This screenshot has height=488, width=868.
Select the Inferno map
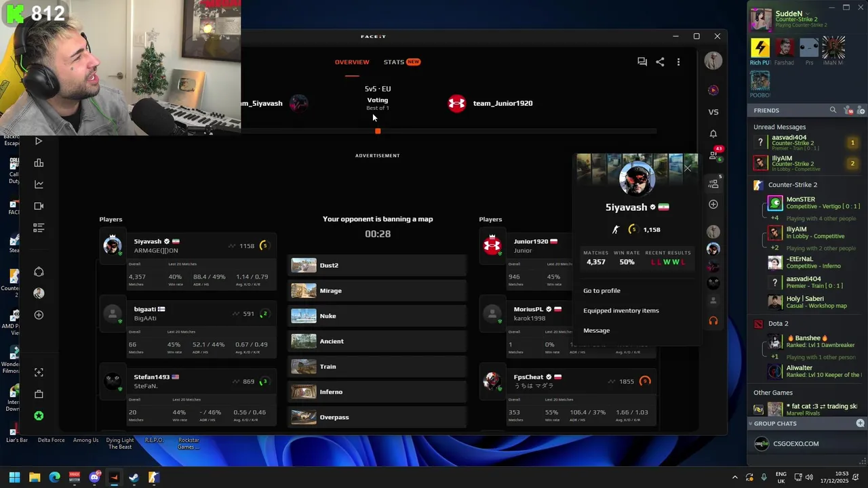(378, 392)
